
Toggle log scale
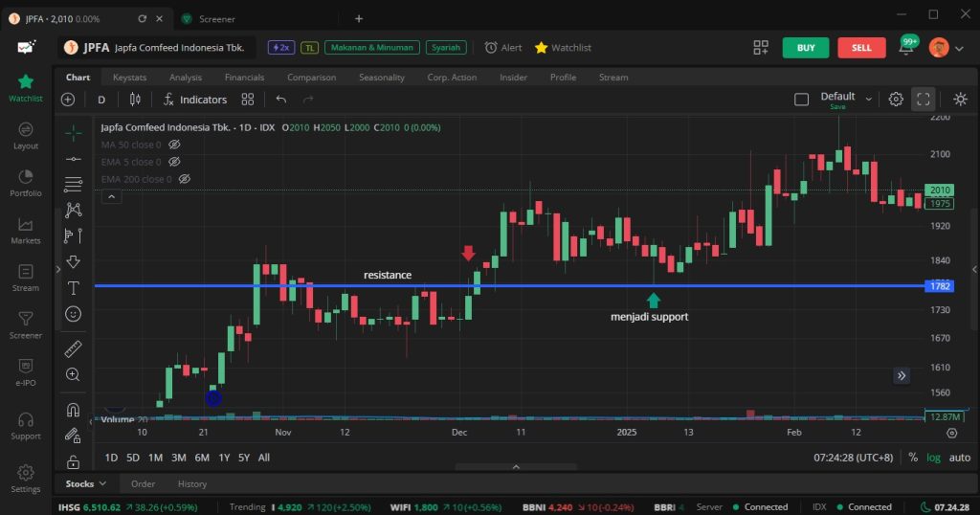click(934, 458)
